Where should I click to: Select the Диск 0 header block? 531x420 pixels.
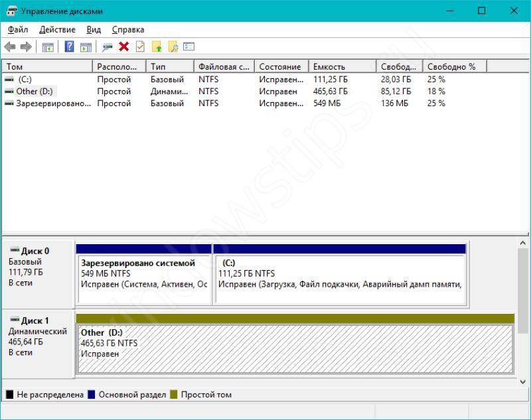(38, 274)
